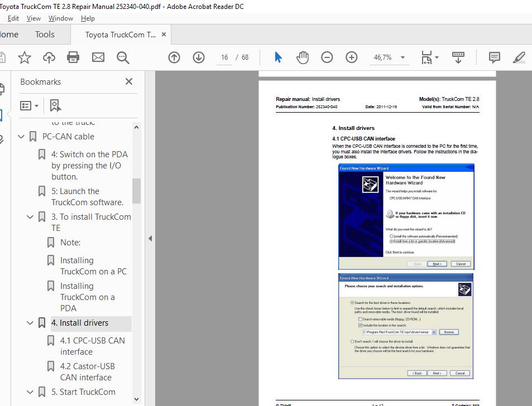Open bookmark '5: Launch the TruckCom software'
Screen dimensions: 532x406
coord(87,196)
